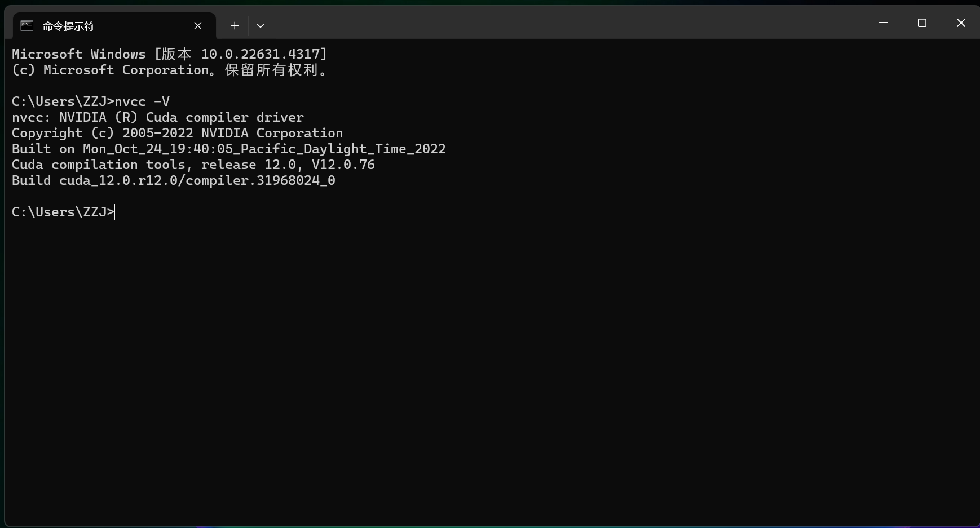
Task: Select the 命令提示符 tab title
Action: tap(68, 26)
